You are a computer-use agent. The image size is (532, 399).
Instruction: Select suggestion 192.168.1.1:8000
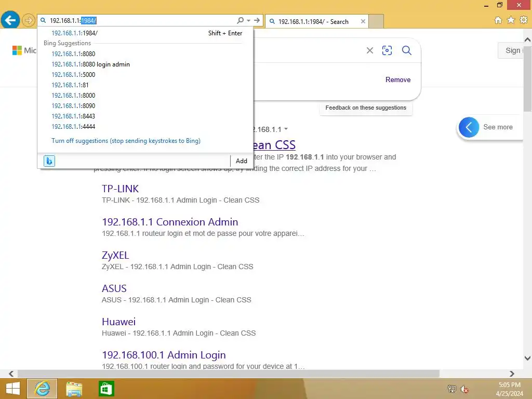pos(145,96)
